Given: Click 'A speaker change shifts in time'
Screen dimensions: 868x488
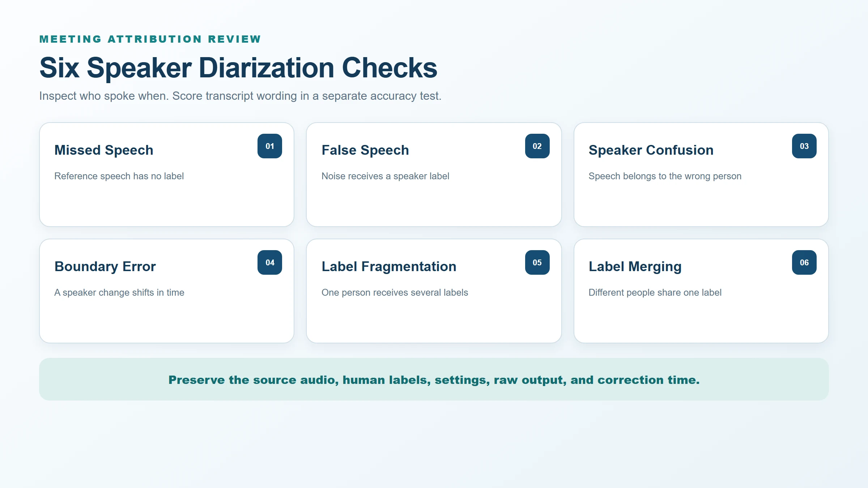Looking at the screenshot, I should pos(119,292).
